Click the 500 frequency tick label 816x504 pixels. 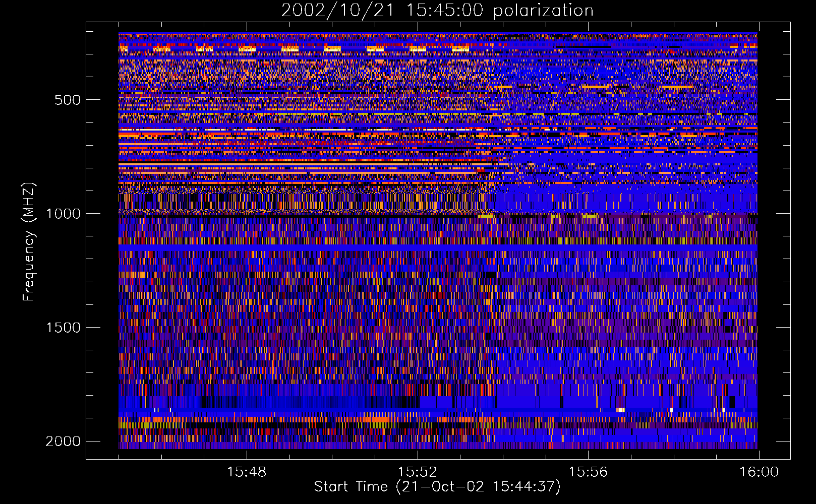(67, 100)
